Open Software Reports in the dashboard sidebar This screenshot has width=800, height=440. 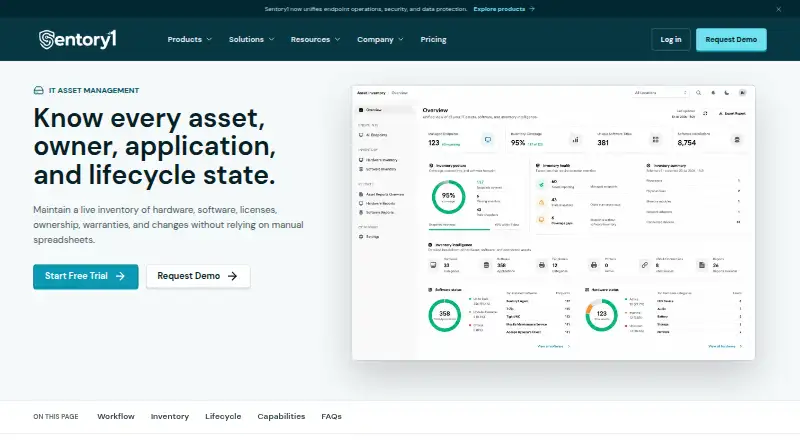377,212
